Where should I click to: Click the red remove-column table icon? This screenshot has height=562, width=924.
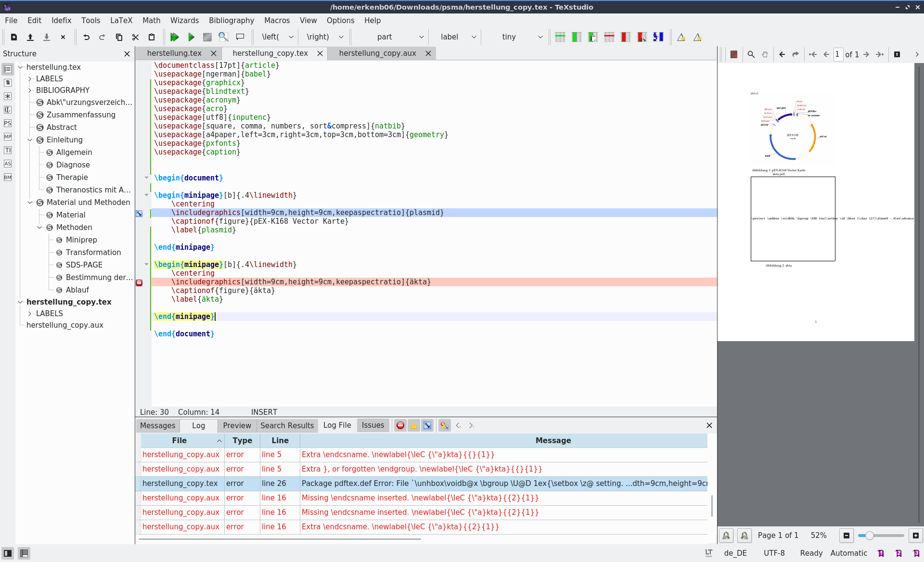(x=626, y=37)
